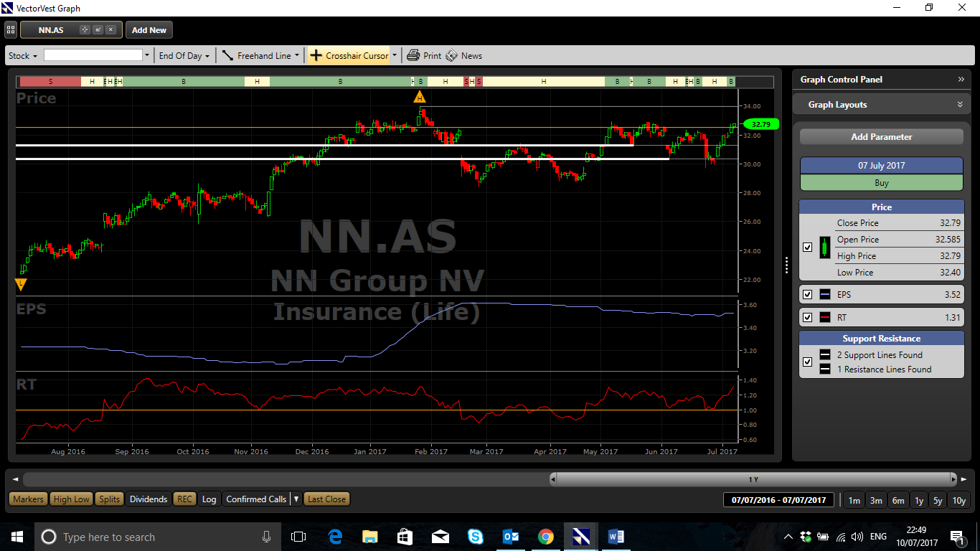Screen dimensions: 980x551
Task: Click Add New graph button
Action: [x=149, y=30]
